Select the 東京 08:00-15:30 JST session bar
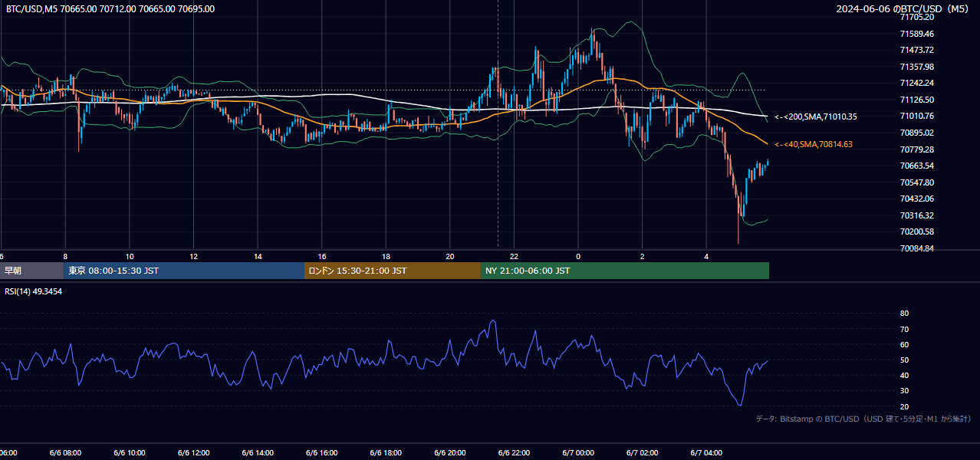980x460 pixels. coord(184,271)
